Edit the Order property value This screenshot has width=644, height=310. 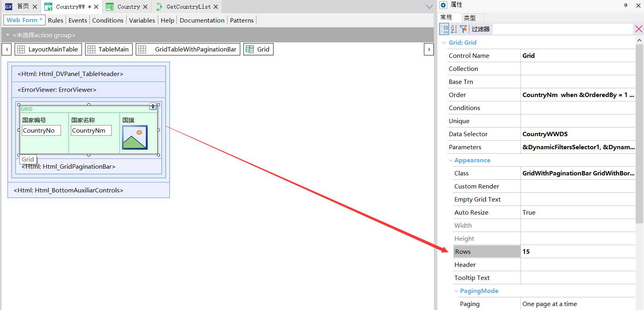click(578, 95)
